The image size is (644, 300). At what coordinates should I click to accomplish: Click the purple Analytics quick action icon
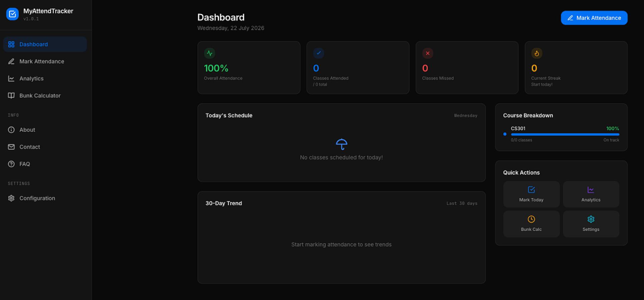pyautogui.click(x=591, y=190)
